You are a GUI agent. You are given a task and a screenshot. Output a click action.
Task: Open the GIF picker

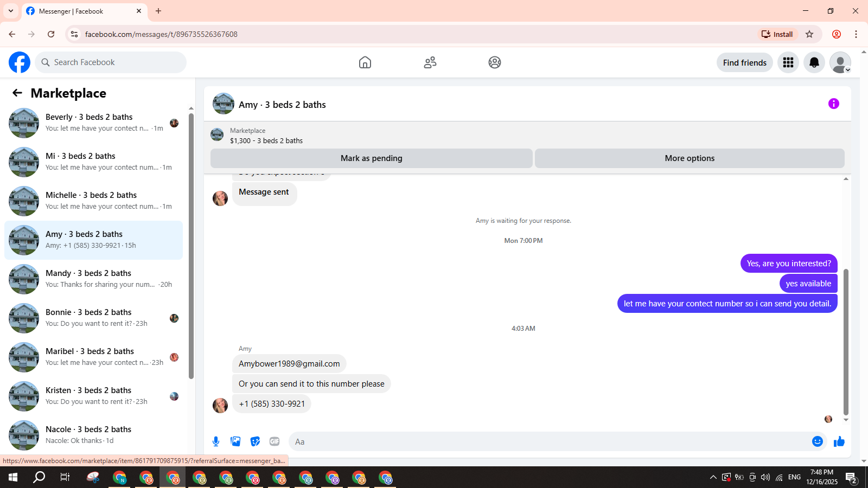click(x=275, y=441)
